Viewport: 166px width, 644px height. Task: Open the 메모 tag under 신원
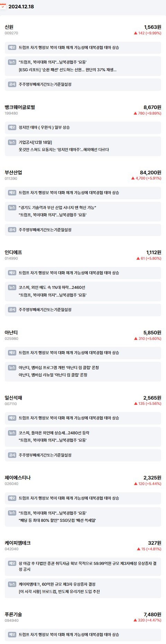(12, 47)
